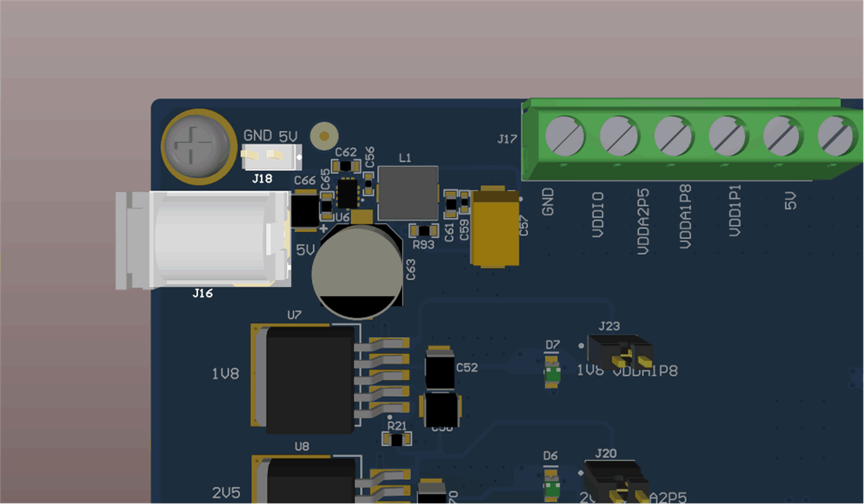The width and height of the screenshot is (864, 504).
Task: Click the VDD1P1 silkscreen label
Action: 735,211
